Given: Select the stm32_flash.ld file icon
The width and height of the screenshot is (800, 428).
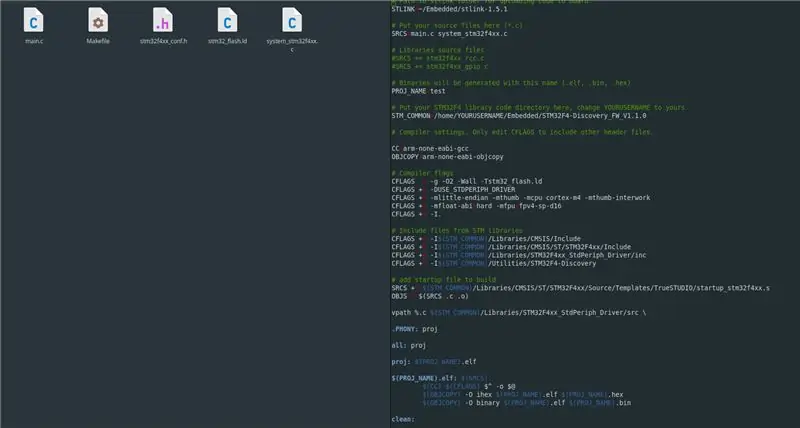Looking at the screenshot, I should click(x=227, y=20).
